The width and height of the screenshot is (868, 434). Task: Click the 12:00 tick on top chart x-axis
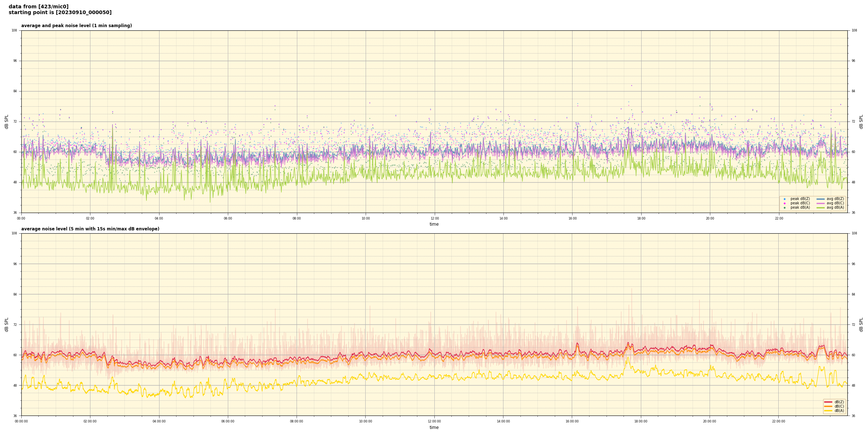click(x=434, y=218)
